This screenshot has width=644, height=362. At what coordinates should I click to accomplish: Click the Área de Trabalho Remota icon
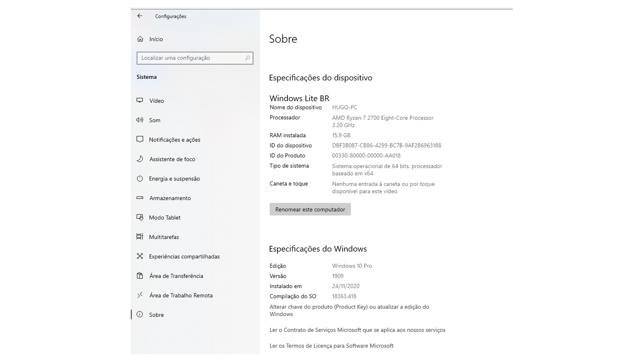(x=140, y=295)
